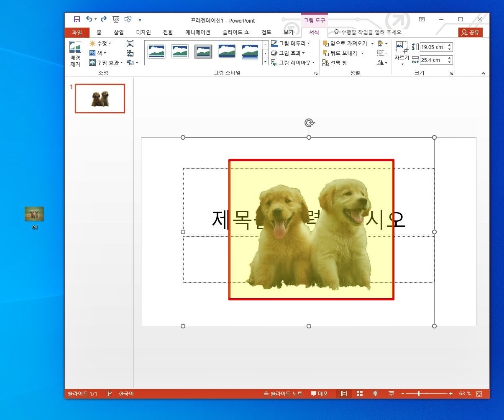Screen dimensions: 504x420
Task: Click the Change Picture icon
Action: click(x=130, y=53)
